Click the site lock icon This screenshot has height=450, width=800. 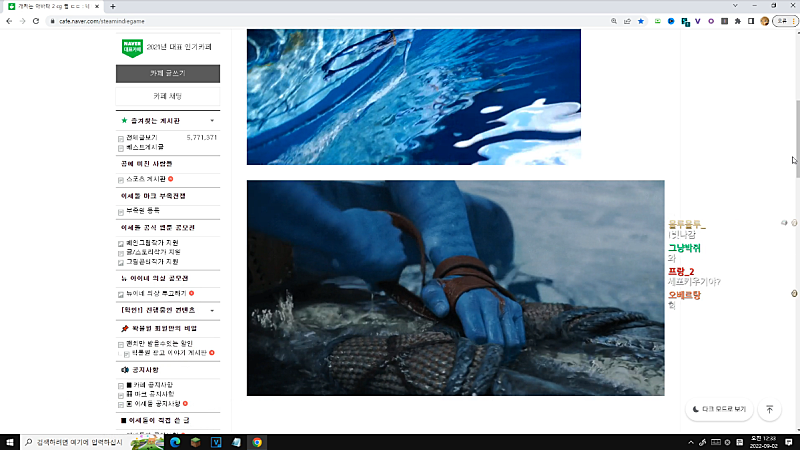click(52, 21)
